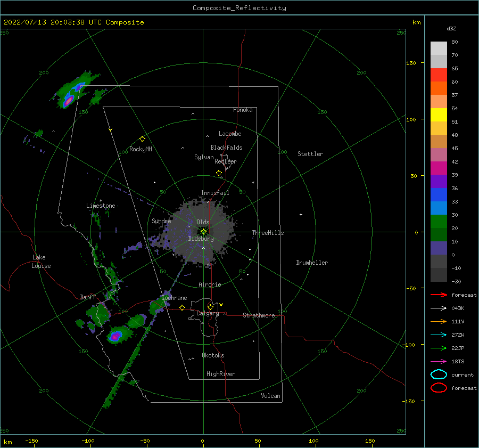Screen dimensions: 479x448
Task: Select the orange 111V arrow icon
Action: pyautogui.click(x=439, y=321)
